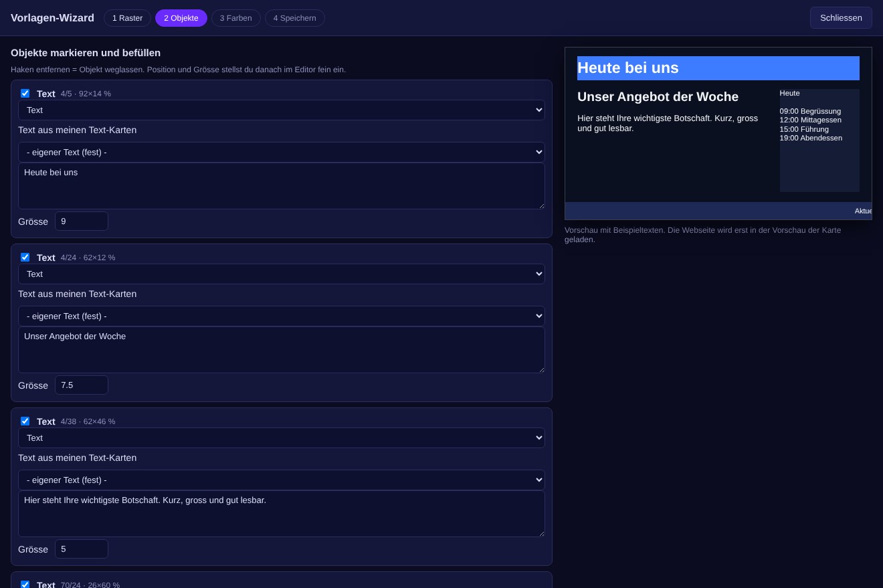Click '12:00 Mittagessen' in the preview schedule
883x588 pixels.
tap(811, 120)
